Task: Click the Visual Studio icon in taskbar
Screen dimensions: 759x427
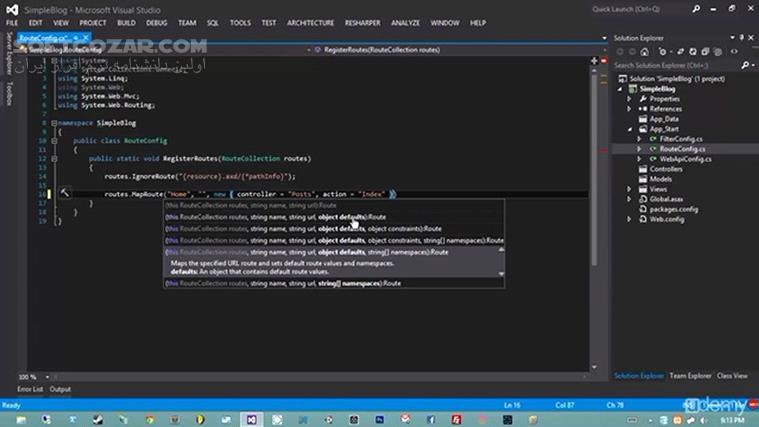Action: [x=251, y=419]
